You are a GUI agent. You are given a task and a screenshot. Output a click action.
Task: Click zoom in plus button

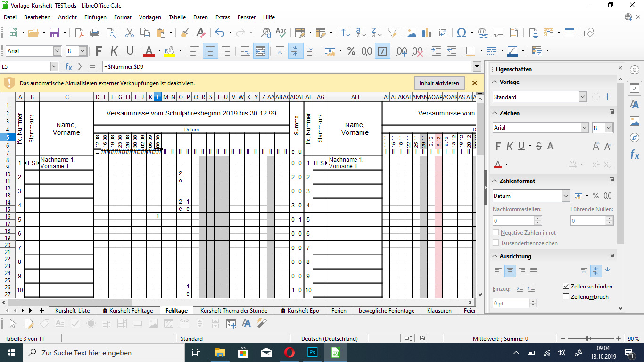[618, 338]
